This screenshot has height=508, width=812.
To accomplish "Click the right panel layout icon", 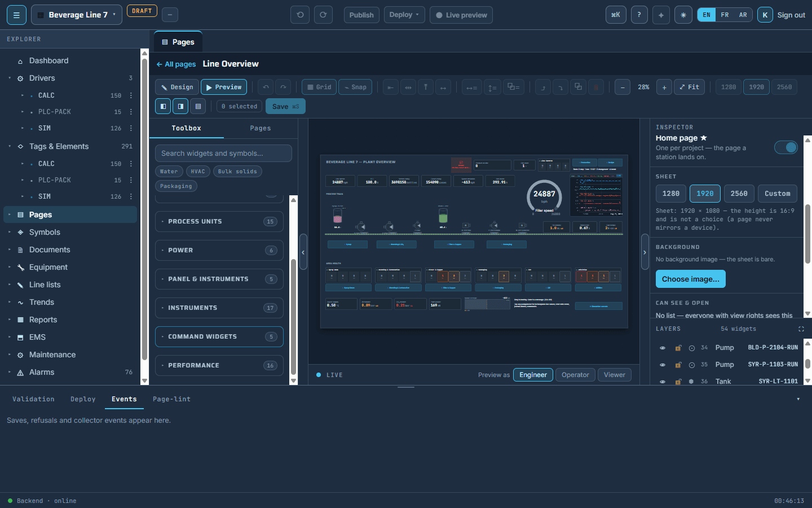I will 180,106.
